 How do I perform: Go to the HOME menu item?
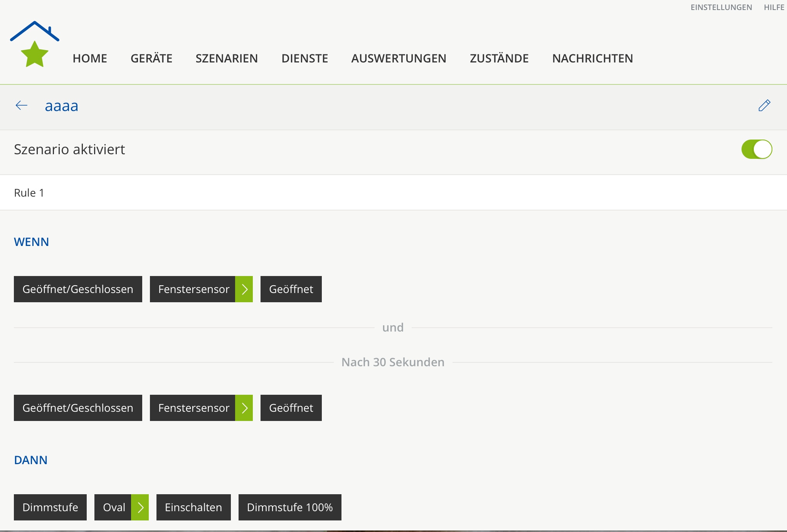90,59
